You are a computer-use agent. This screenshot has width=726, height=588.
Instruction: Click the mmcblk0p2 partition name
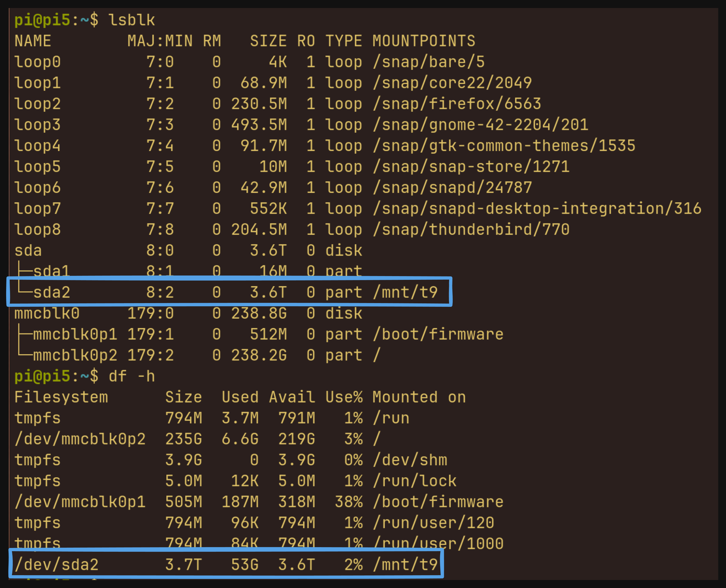pos(75,355)
